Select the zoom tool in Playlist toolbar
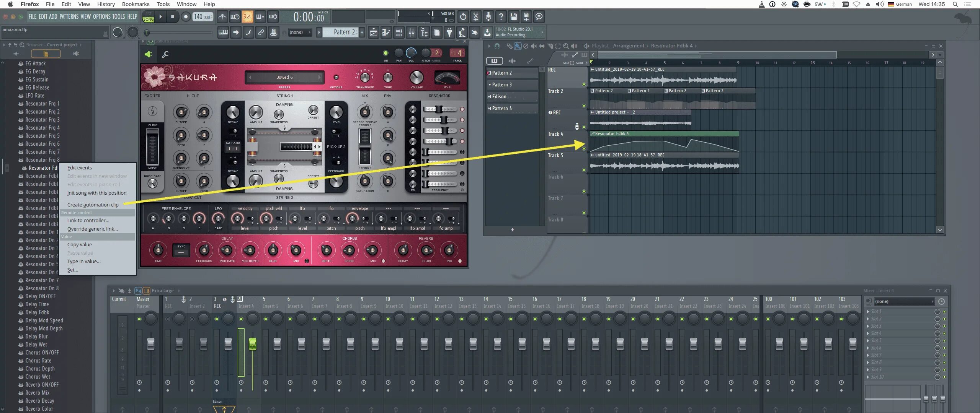The image size is (980, 413). pyautogui.click(x=566, y=46)
